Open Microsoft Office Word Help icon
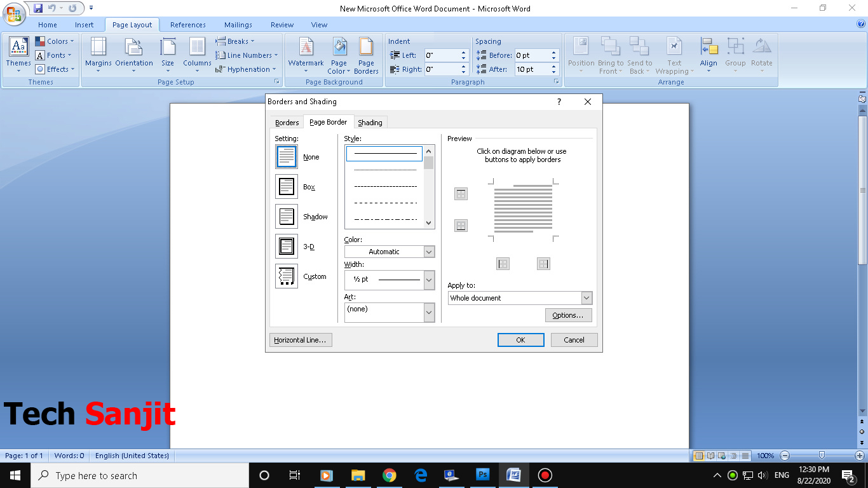Viewport: 868px width, 488px height. 861,24
